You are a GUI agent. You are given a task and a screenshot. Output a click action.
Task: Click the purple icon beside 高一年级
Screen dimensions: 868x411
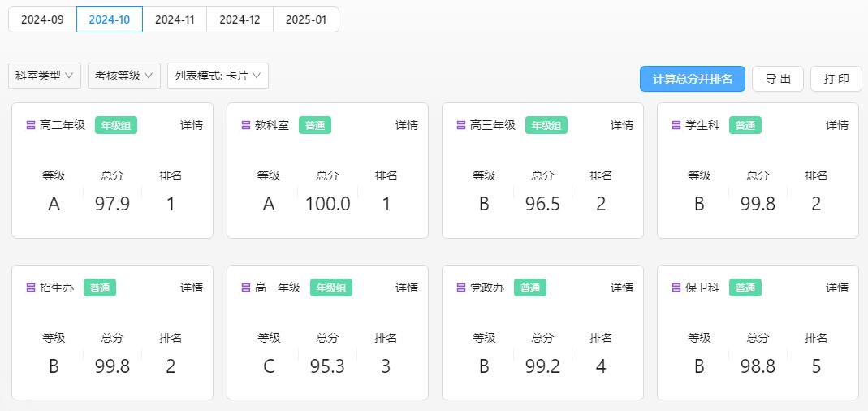246,288
